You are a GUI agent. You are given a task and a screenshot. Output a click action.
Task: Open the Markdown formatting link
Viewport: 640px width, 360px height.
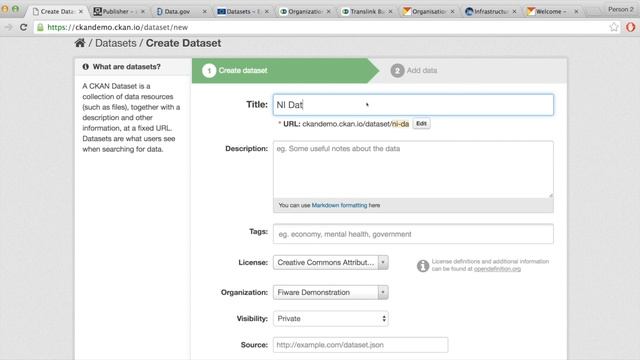339,205
